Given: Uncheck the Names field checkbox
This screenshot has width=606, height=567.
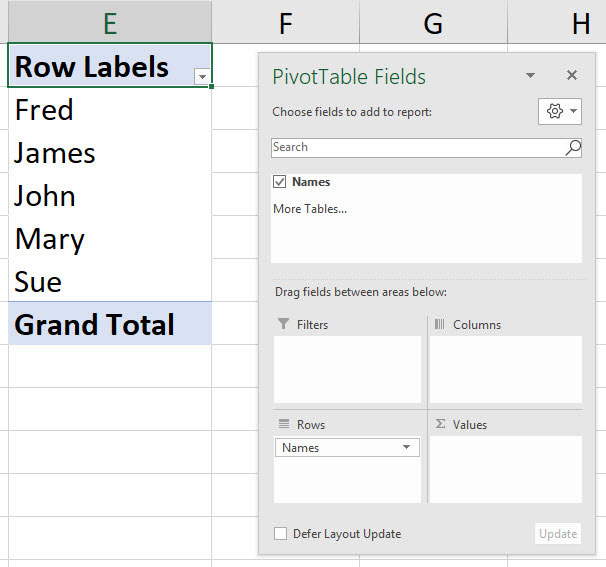Looking at the screenshot, I should [280, 182].
